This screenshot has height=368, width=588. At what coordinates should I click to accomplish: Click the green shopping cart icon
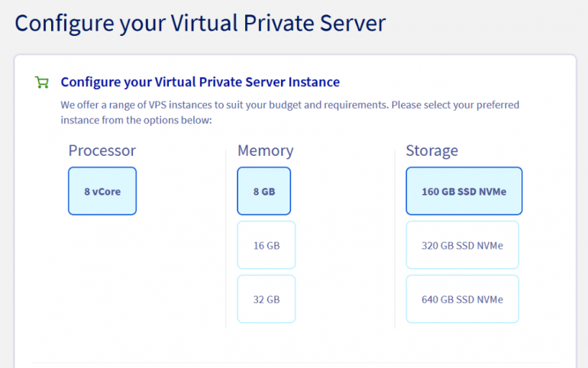click(41, 82)
